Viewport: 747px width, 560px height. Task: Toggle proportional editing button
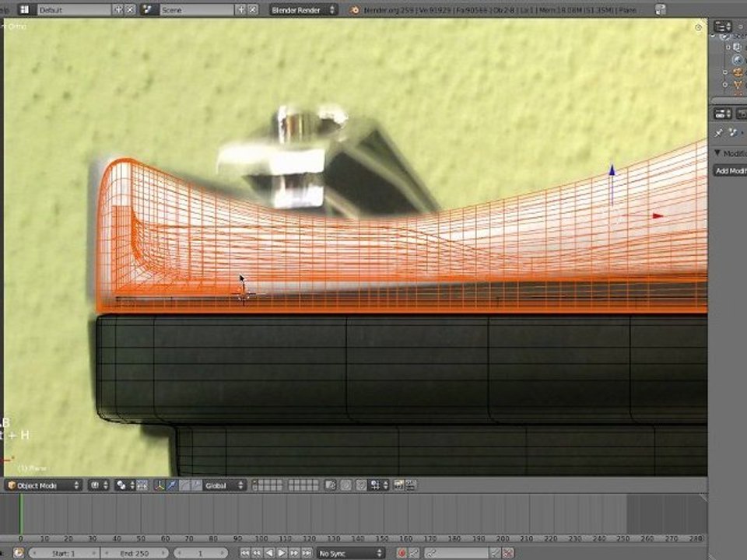[x=345, y=485]
